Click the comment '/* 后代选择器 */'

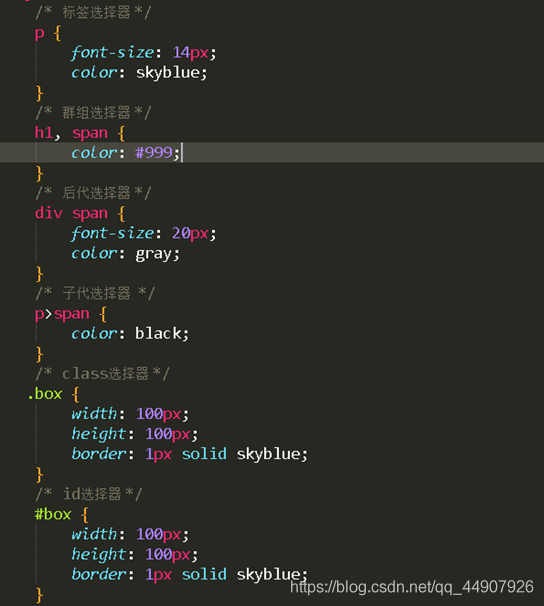[x=93, y=193]
